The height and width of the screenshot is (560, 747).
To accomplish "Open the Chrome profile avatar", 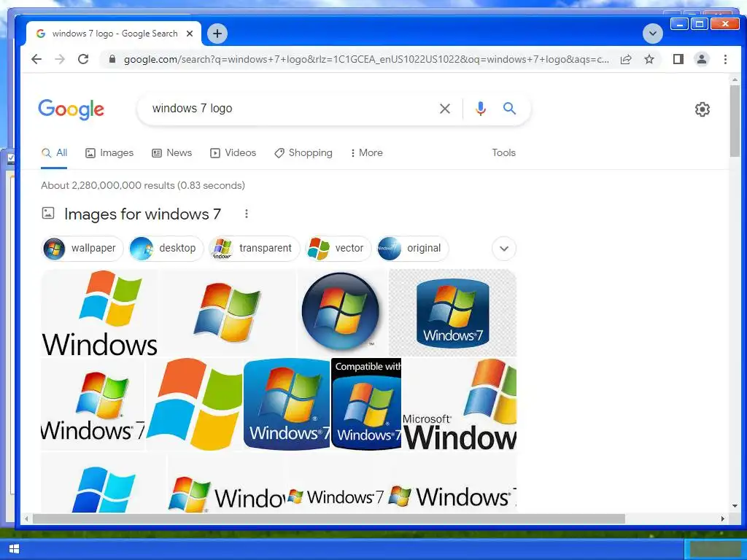I will point(702,59).
